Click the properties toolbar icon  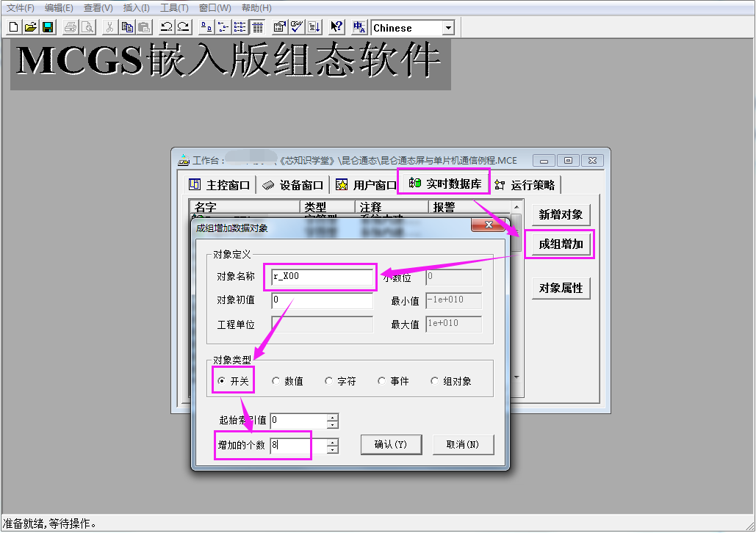(x=280, y=27)
